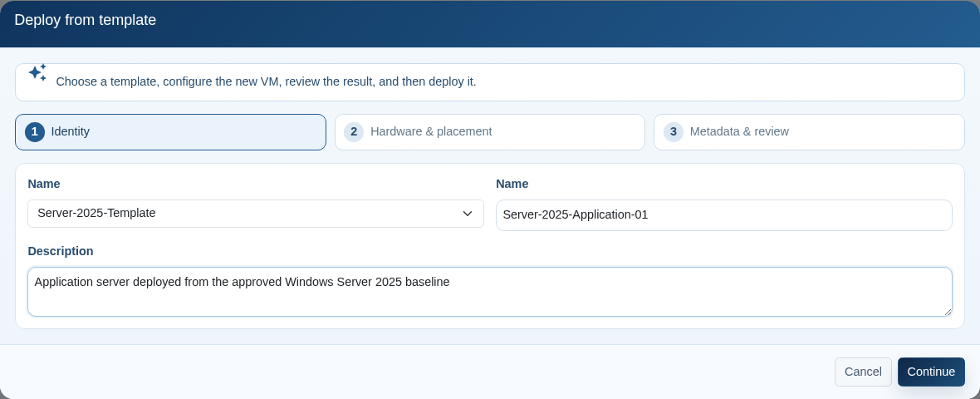Click the step 3 number badge
980x399 pixels.
pos(673,132)
